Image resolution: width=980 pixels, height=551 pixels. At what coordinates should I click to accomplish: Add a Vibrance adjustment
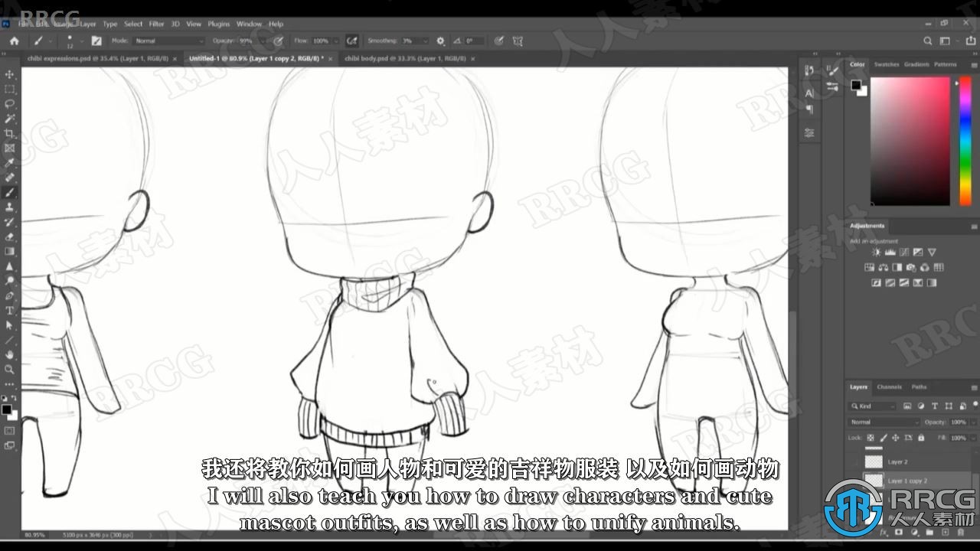pyautogui.click(x=932, y=252)
